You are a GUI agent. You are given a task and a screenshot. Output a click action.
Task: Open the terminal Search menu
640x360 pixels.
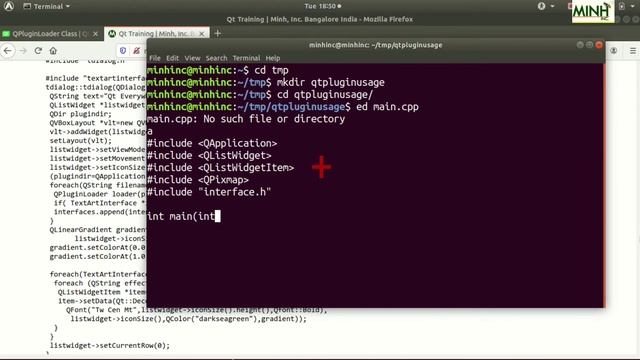point(216,58)
